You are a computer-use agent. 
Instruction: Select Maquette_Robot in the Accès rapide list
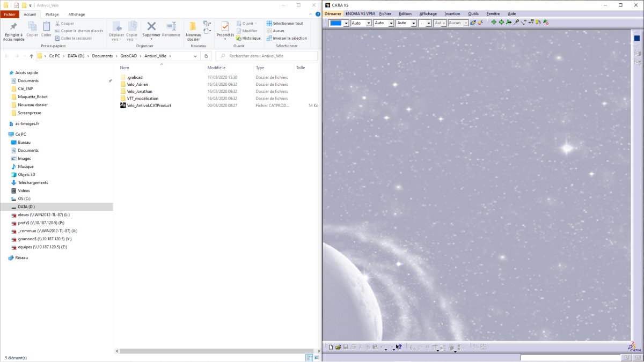click(x=33, y=97)
